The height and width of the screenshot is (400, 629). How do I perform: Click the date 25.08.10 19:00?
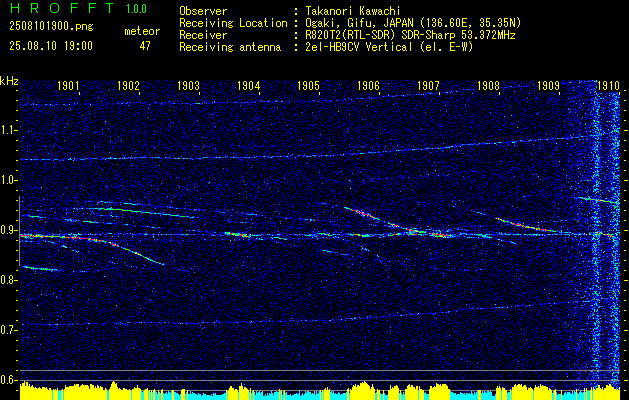click(x=51, y=46)
